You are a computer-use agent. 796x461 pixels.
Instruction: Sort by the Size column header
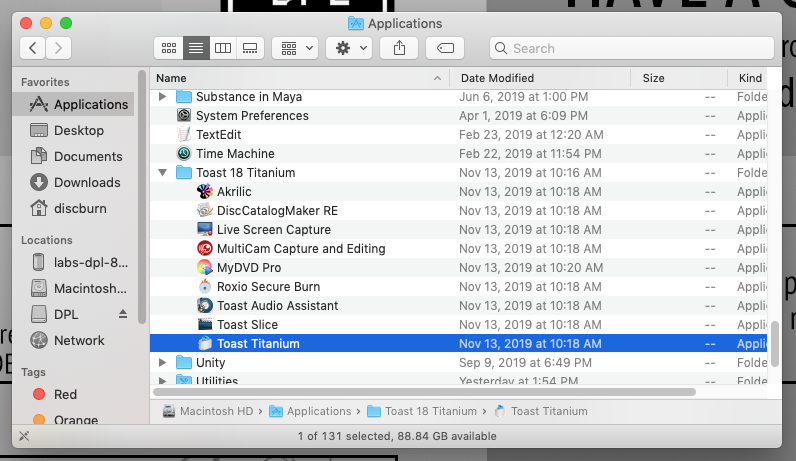click(x=679, y=78)
